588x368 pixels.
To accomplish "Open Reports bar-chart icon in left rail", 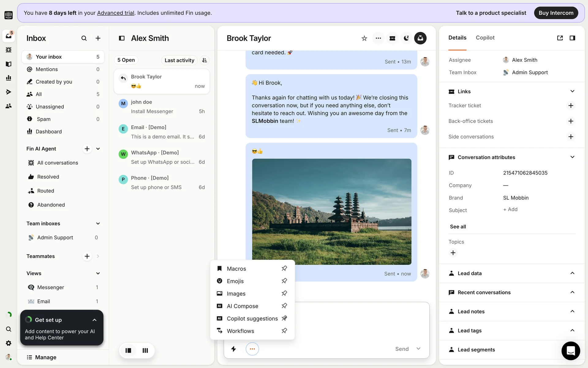I will (x=9, y=78).
